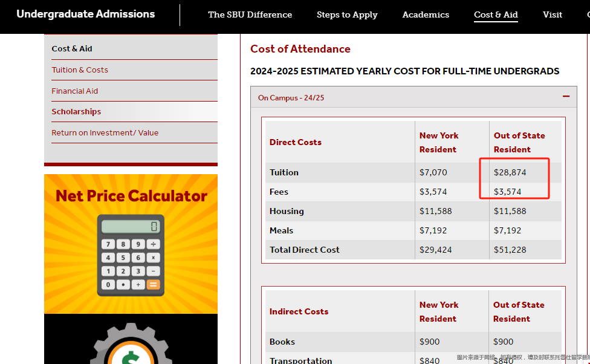This screenshot has width=590, height=364.
Task: Click out-of-state tuition value $28,874
Action: pos(510,172)
